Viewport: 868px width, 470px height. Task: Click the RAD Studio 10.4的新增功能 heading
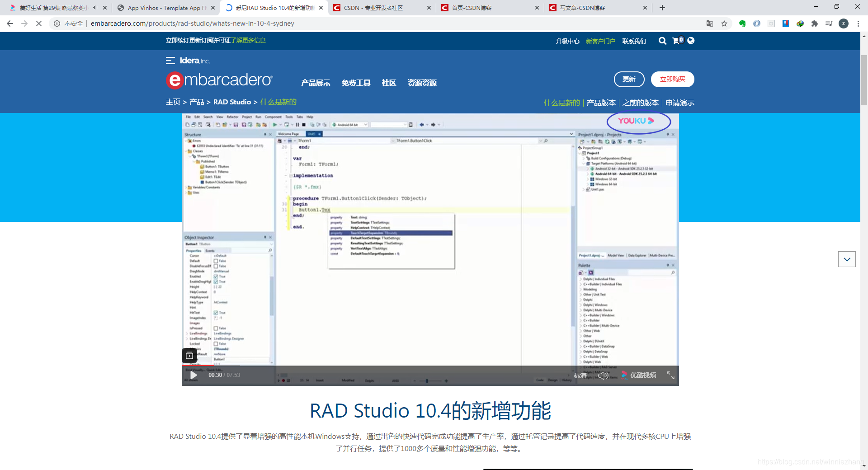point(430,411)
